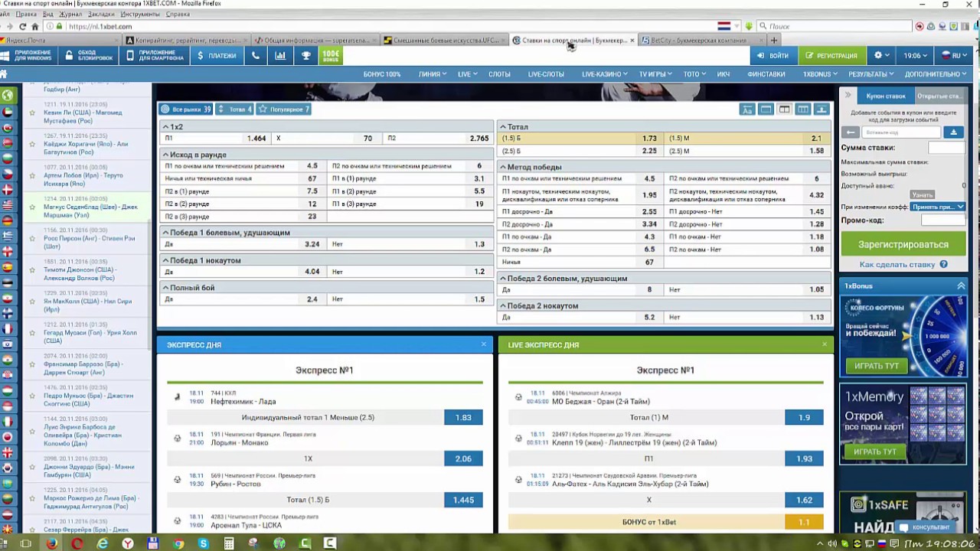This screenshot has width=980, height=551.
Task: Open the statistics bar chart icon
Action: [281, 55]
